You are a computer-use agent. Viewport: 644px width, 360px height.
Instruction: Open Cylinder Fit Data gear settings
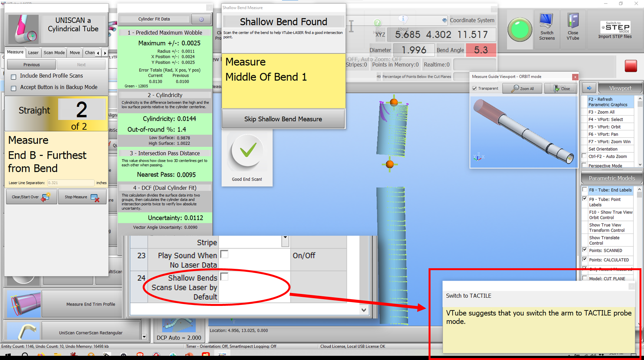coord(201,19)
